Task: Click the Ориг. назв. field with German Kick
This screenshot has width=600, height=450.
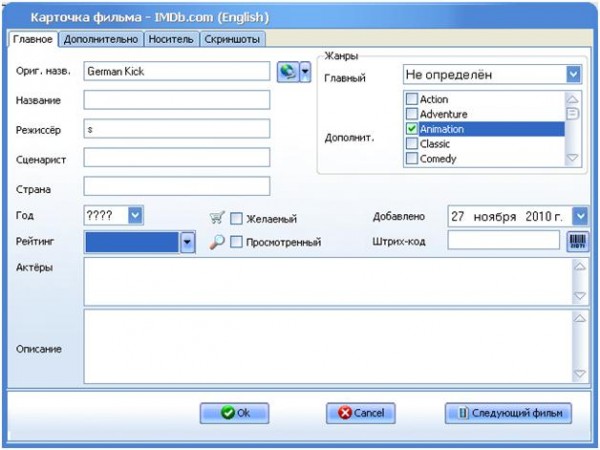Action: (177, 71)
